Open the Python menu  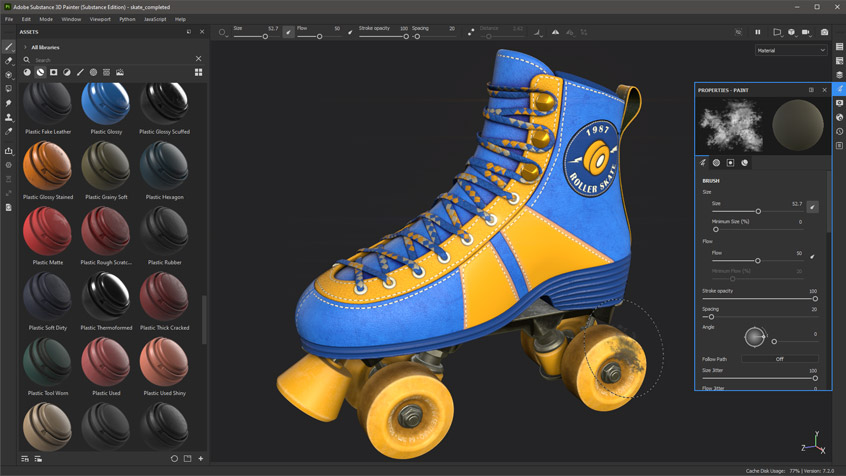pos(127,19)
